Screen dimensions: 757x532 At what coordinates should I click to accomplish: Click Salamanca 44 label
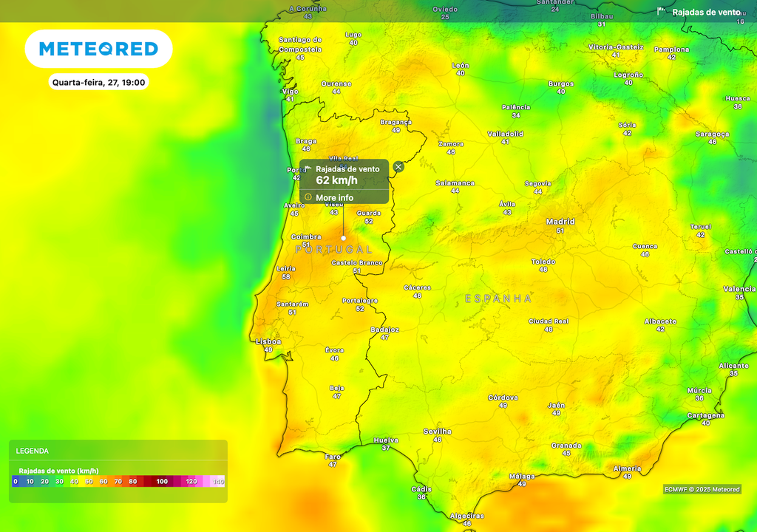coord(455,187)
